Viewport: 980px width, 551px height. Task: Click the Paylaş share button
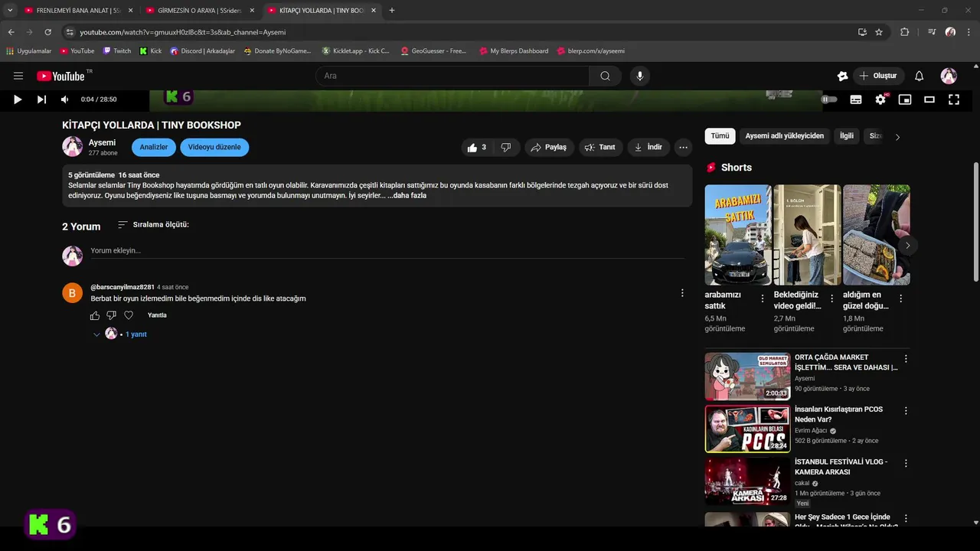click(549, 148)
